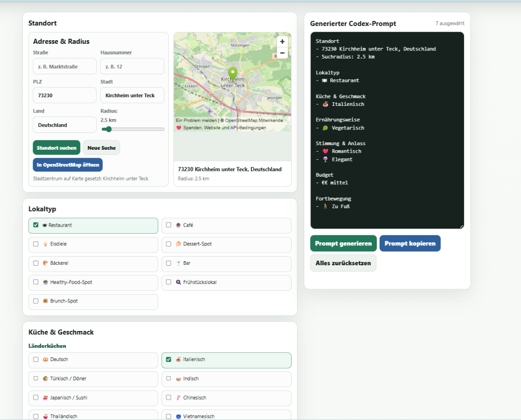Uncheck the Restaurant checkbox
Screen dimensions: 521x420
[x=36, y=225]
